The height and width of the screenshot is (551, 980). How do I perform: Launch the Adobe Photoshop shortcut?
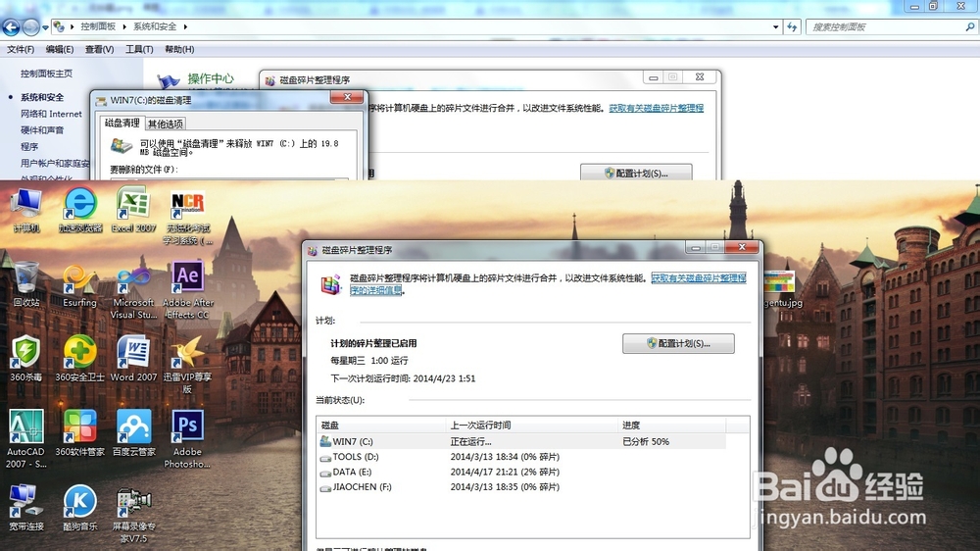187,439
